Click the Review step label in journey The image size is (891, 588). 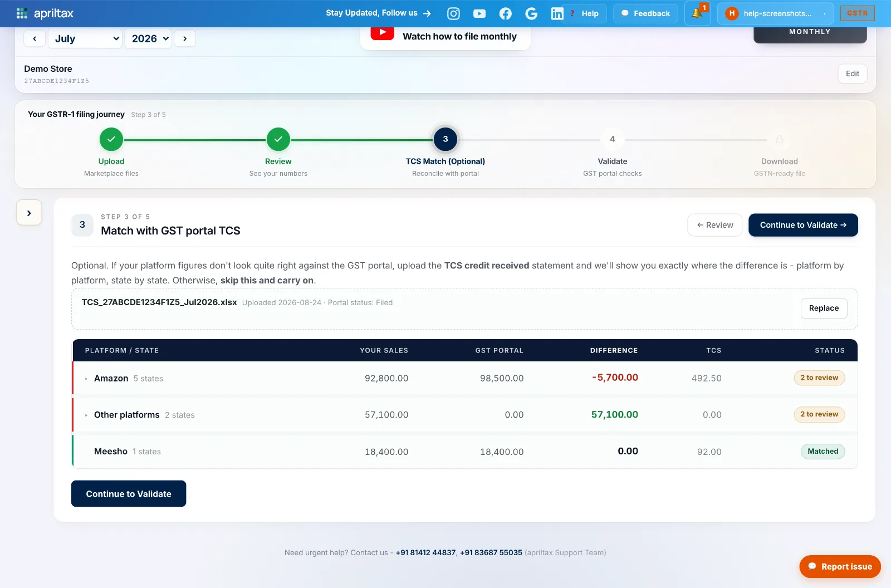click(278, 161)
